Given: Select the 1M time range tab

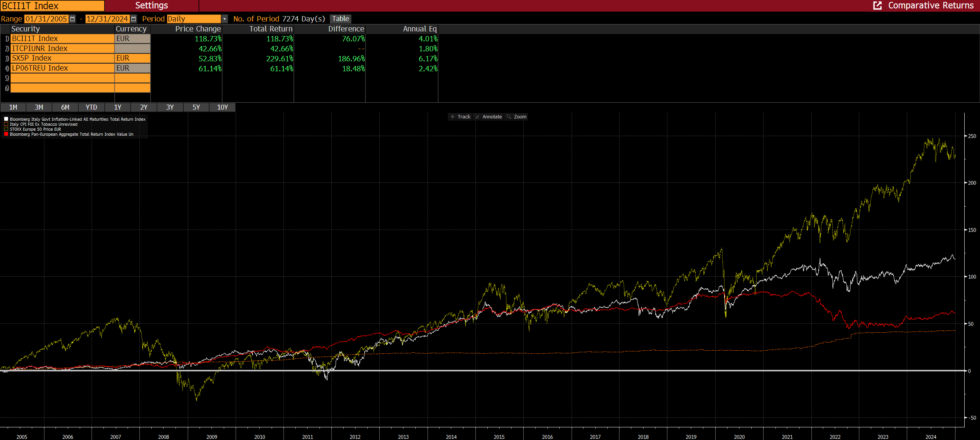Looking at the screenshot, I should click(13, 107).
